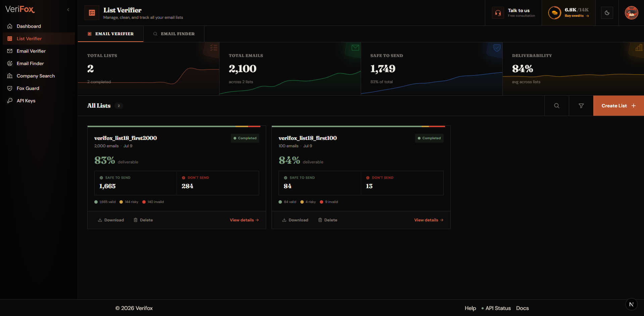644x316 pixels.
Task: Download the verifox_list18_first2000 list
Action: 111,220
